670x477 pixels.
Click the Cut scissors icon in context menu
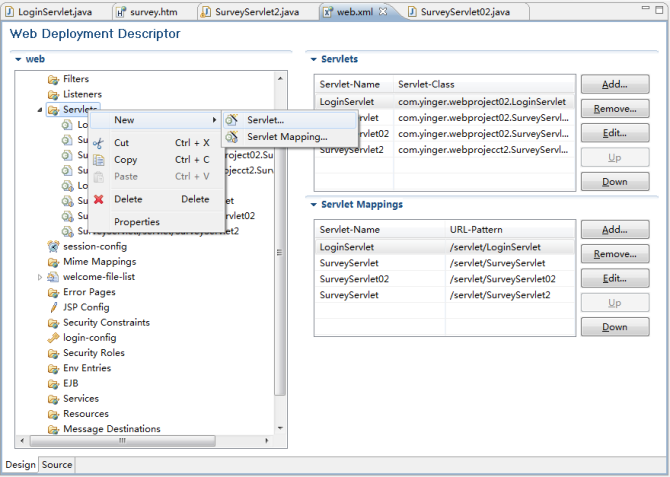tap(98, 143)
